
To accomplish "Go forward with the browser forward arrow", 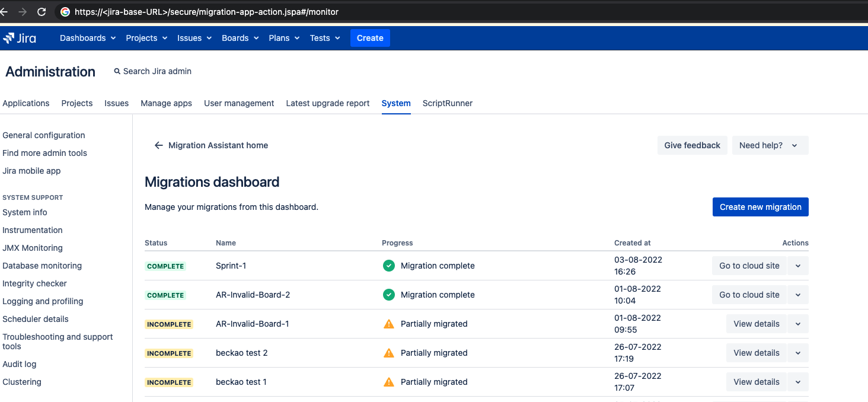I will [x=23, y=12].
